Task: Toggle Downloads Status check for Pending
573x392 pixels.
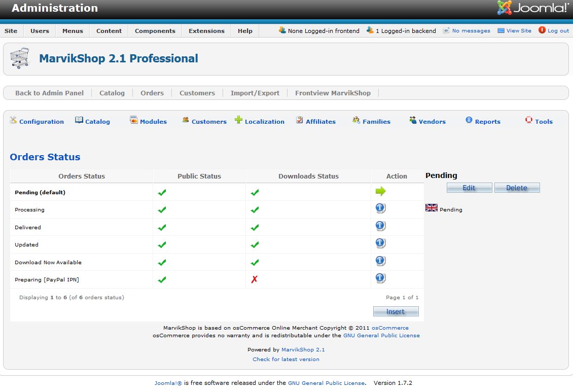Action: tap(255, 192)
